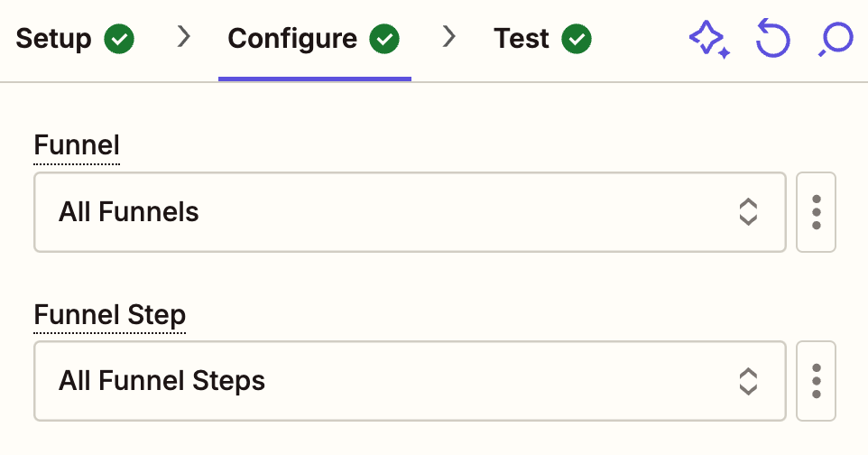
Task: Click the purple underline beneath Configure
Action: (x=314, y=79)
